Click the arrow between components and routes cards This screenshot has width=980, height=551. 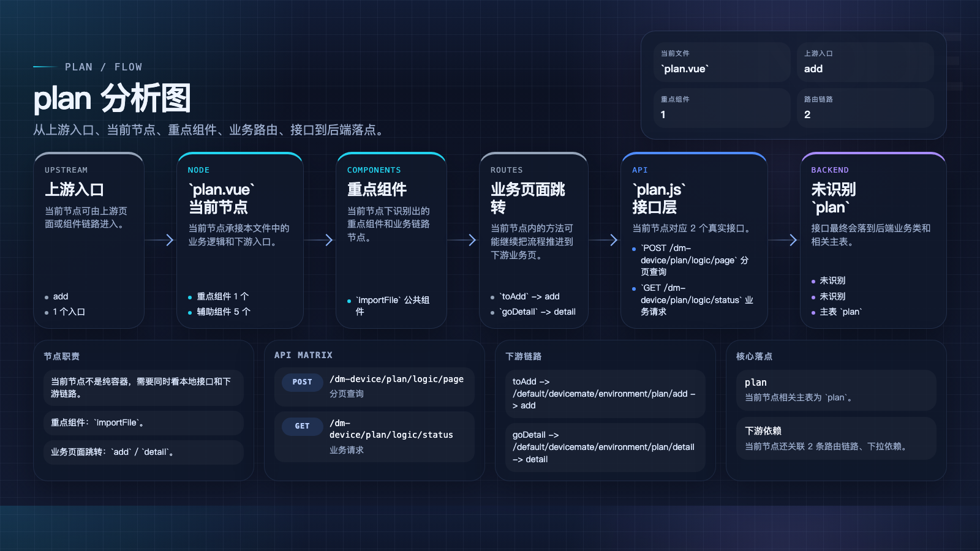click(x=463, y=240)
